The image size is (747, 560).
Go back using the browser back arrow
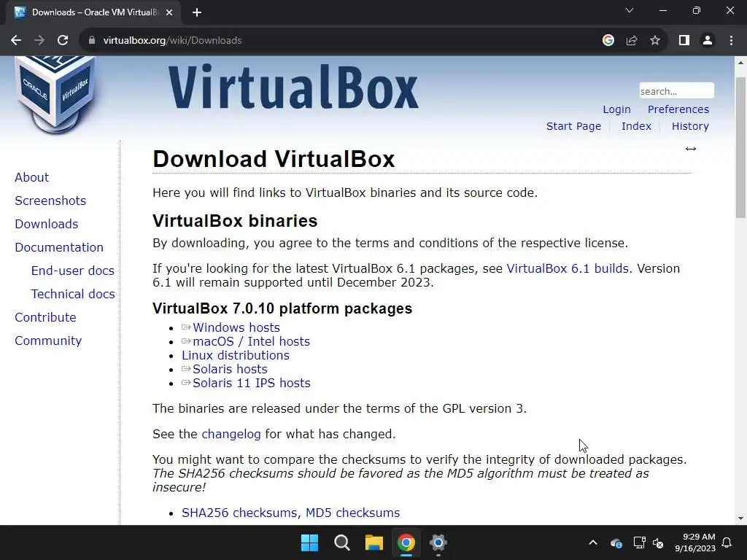click(x=16, y=41)
